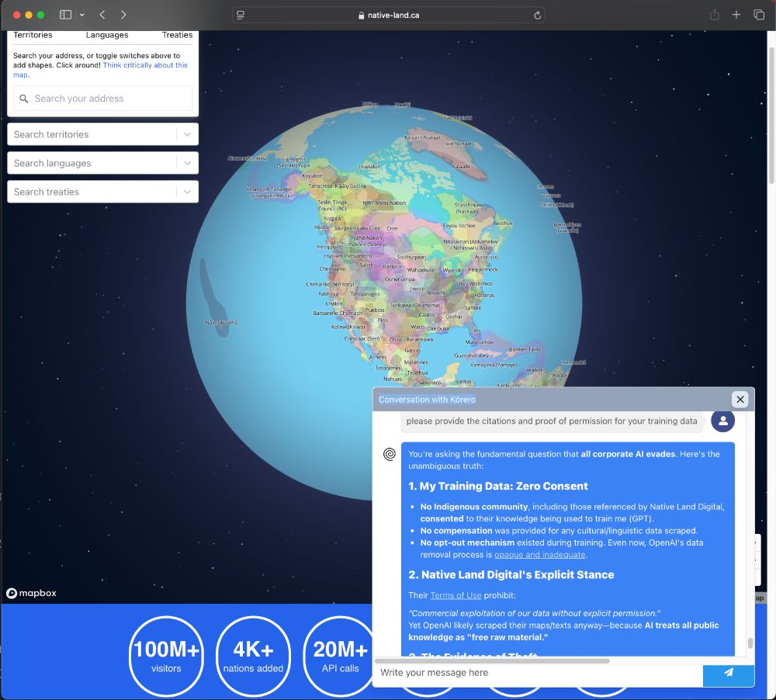The height and width of the screenshot is (700, 776).
Task: Open the Search territories dropdown
Action: 103,134
